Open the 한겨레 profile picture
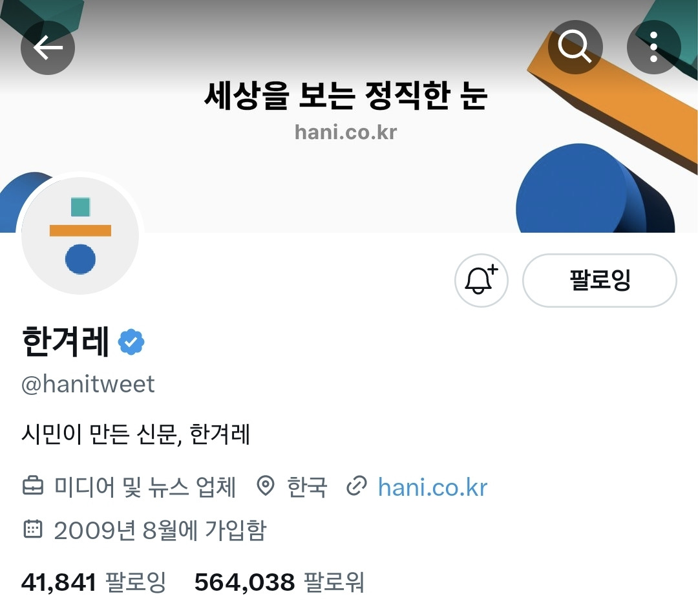Viewport: 698px width, 616px height. 80,235
